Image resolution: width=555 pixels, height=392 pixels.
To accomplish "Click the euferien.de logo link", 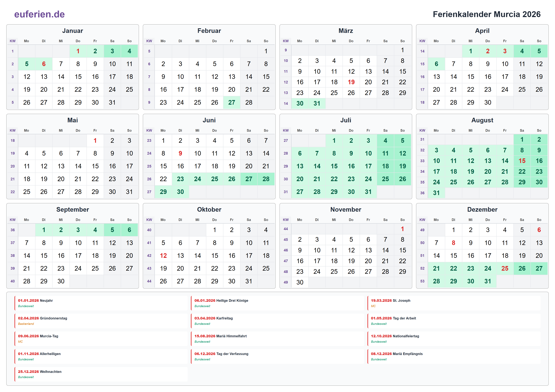I will (x=39, y=14).
